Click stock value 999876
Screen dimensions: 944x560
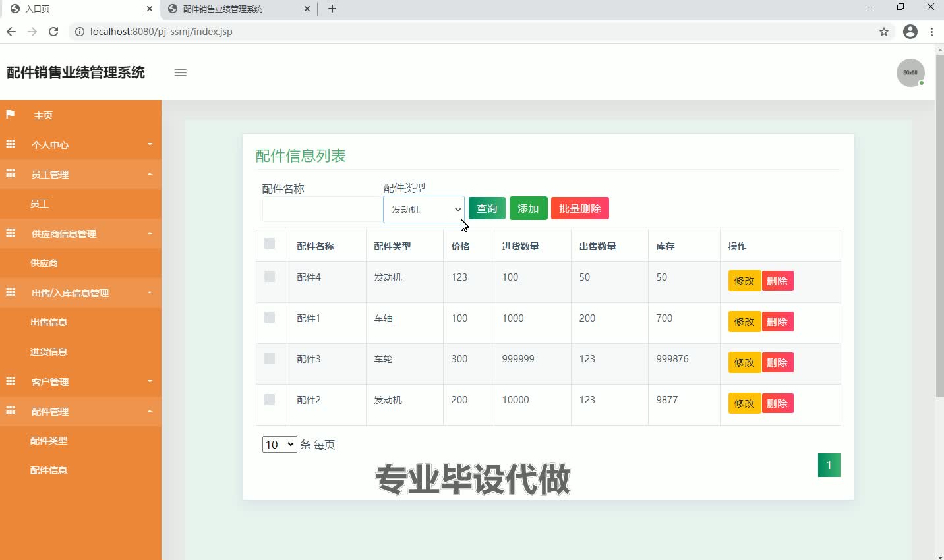tap(672, 359)
